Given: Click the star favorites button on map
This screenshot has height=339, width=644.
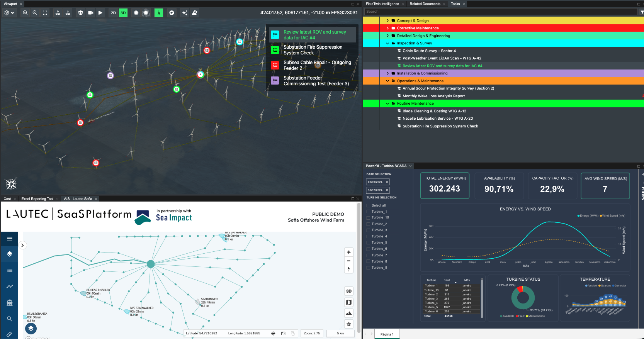Looking at the screenshot, I should click(x=349, y=324).
